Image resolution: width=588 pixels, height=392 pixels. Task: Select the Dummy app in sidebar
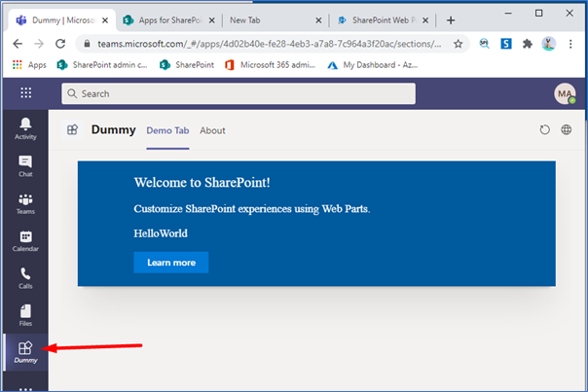25,352
